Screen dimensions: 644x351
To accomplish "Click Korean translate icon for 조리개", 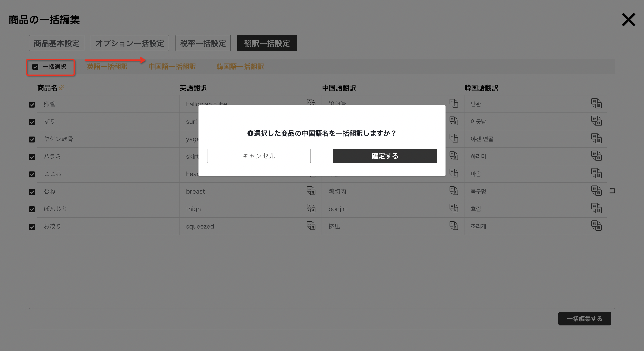I will point(596,226).
